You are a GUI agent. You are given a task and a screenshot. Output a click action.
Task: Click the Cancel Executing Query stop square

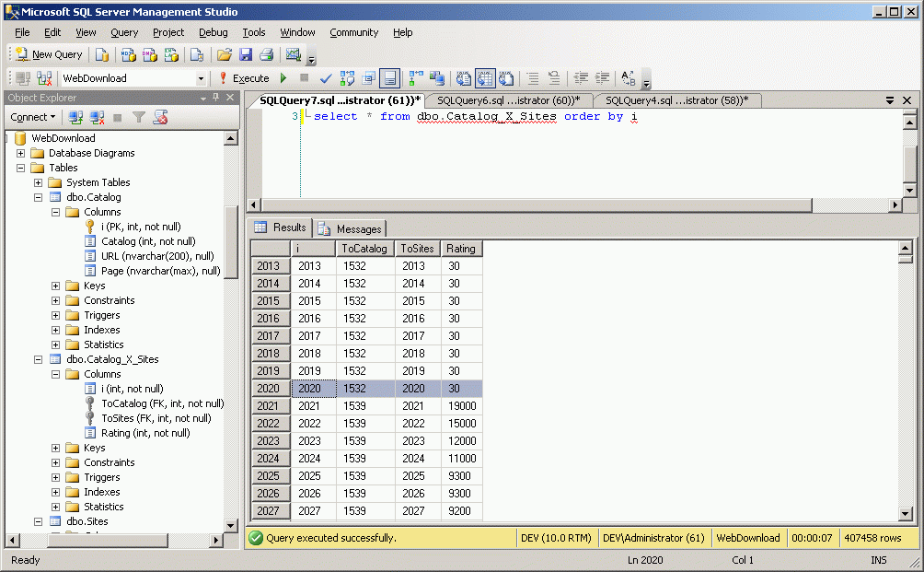click(304, 78)
